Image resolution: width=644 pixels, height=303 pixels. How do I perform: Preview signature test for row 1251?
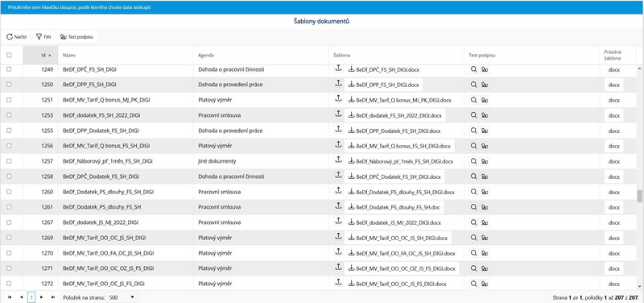473,100
